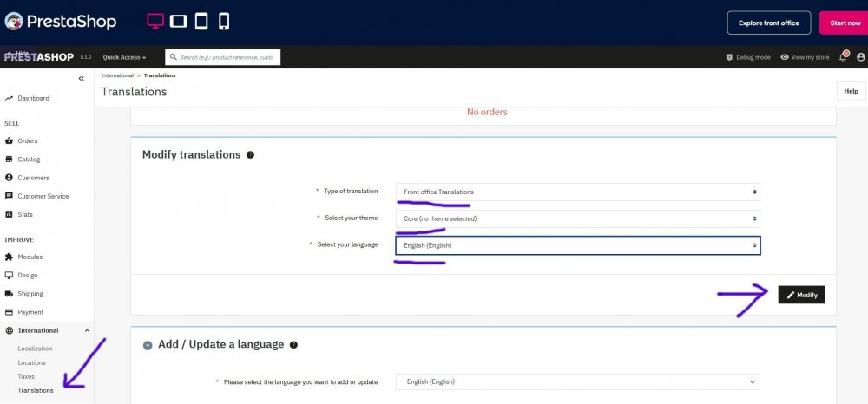Screen dimensions: 868x404
Task: Open Design menu item
Action: (x=28, y=275)
